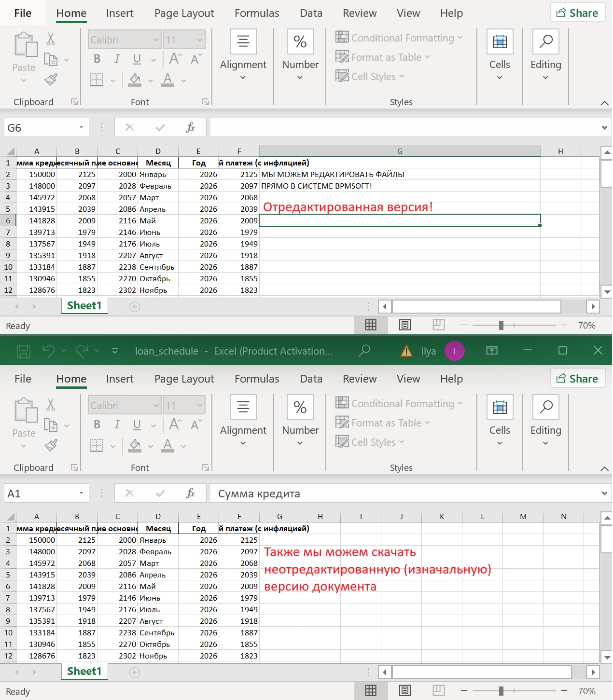Click the Undo arrow in the title bar
Viewport: 613px width, 700px height.
48,351
